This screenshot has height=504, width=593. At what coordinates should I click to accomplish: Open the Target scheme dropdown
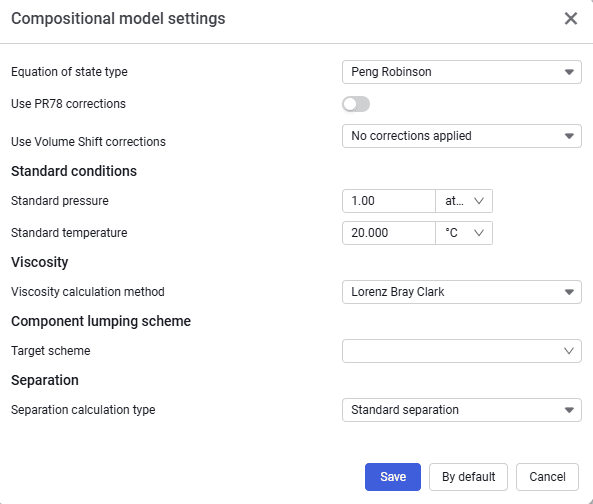click(x=462, y=351)
